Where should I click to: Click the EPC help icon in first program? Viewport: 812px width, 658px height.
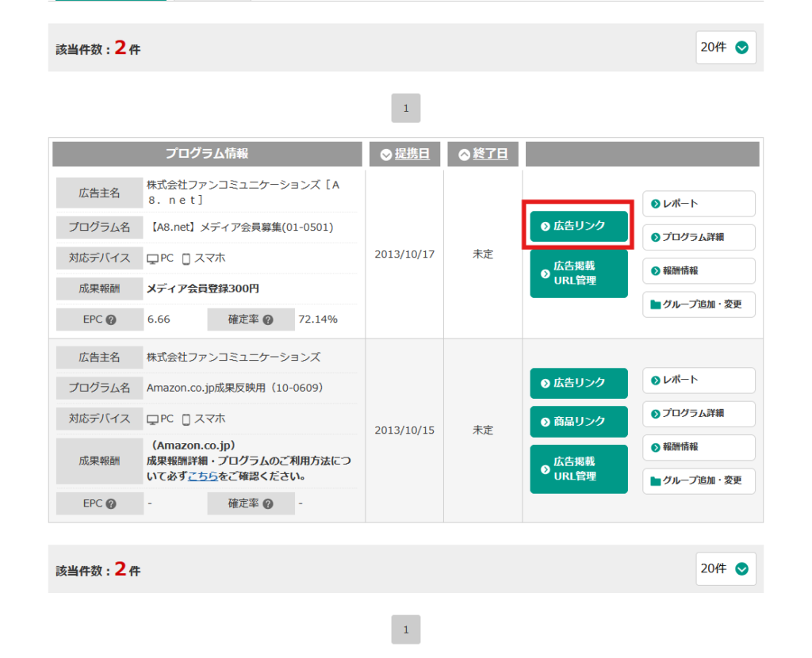pos(111,320)
